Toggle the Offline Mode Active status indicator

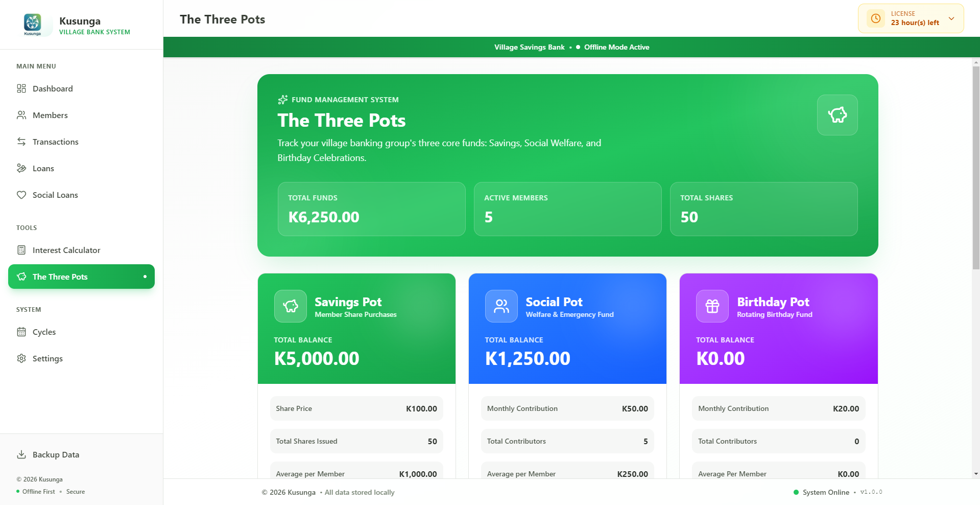(578, 47)
